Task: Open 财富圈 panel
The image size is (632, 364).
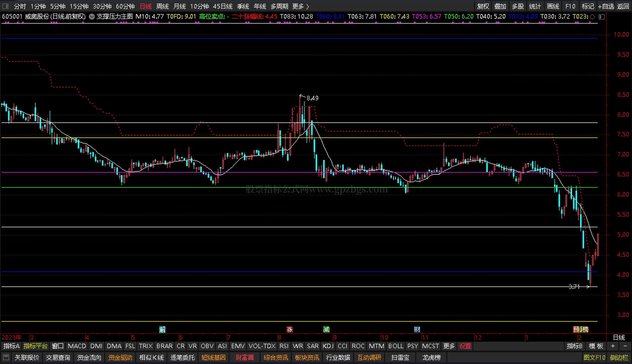Action: coord(245,357)
